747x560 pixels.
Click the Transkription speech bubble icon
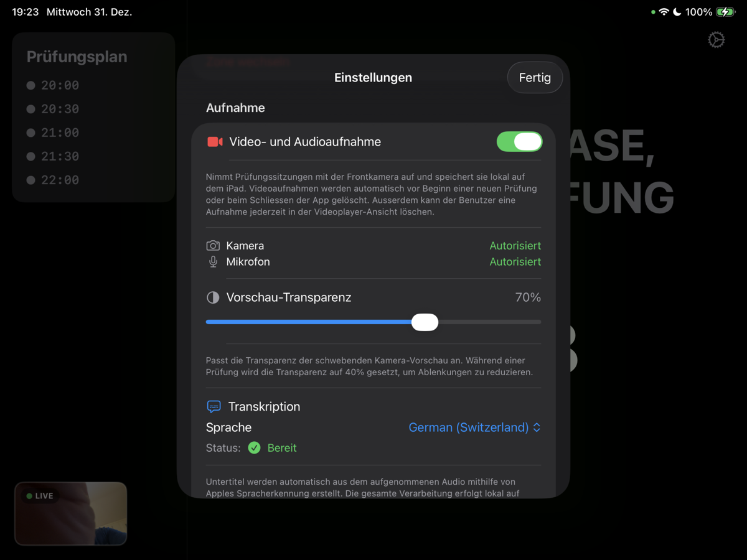(214, 407)
